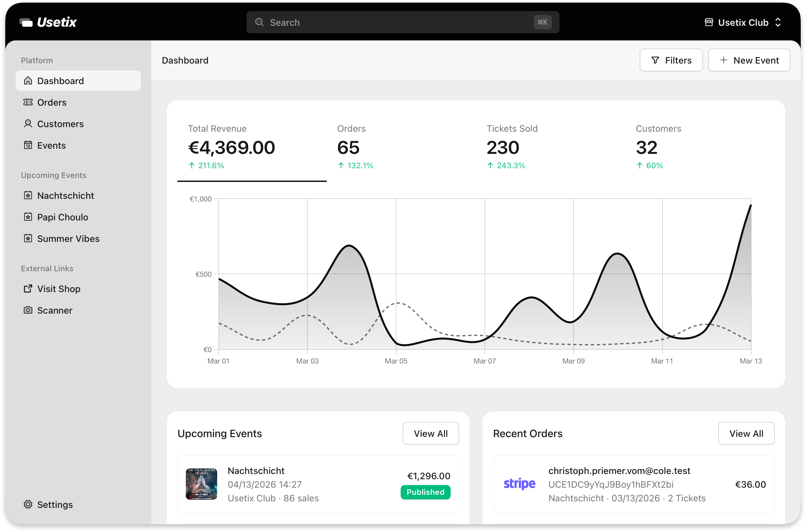Click the star icon next to Nachtschicht
The height and width of the screenshot is (532, 806).
pyautogui.click(x=28, y=196)
